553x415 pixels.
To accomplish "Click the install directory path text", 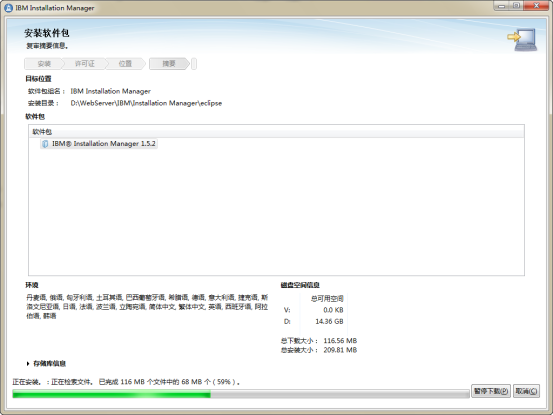I will pos(146,103).
